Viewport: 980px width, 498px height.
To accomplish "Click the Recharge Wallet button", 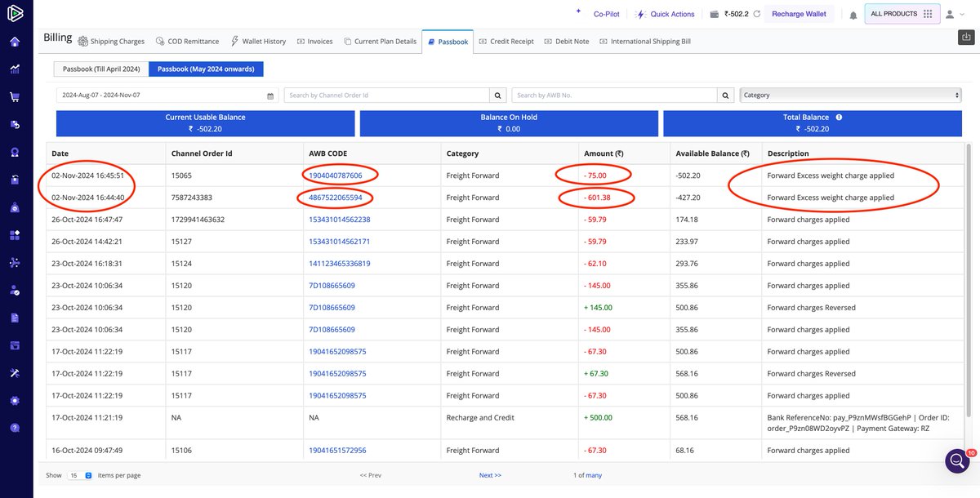I will [799, 14].
